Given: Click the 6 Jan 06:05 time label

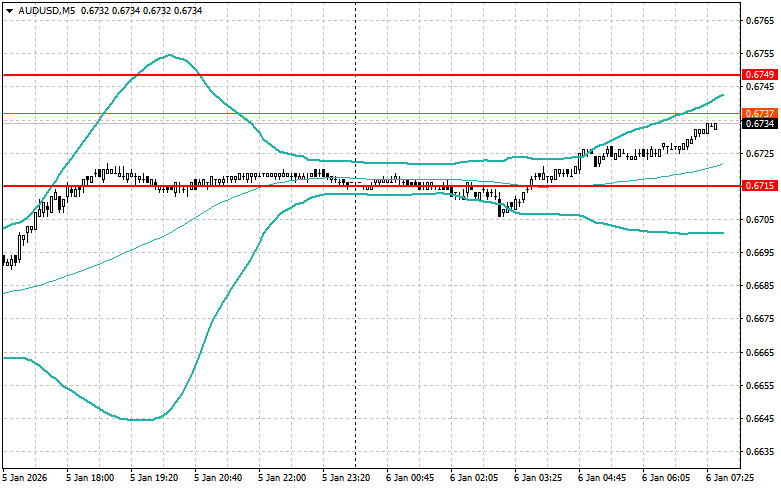Looking at the screenshot, I should tap(665, 478).
